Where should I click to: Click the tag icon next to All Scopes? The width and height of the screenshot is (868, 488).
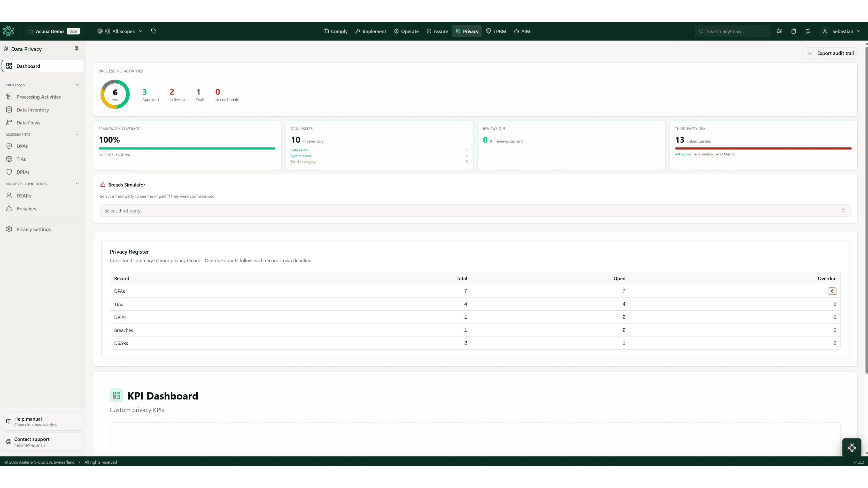click(154, 31)
